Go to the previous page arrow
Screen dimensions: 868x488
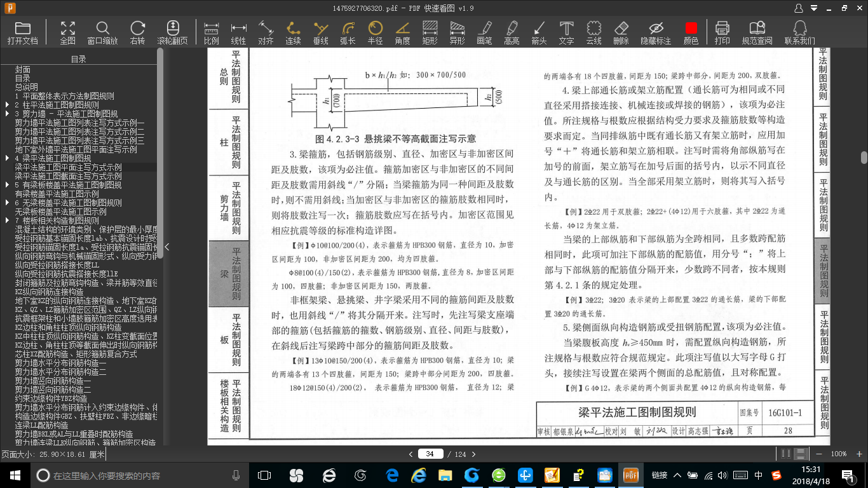coord(411,454)
